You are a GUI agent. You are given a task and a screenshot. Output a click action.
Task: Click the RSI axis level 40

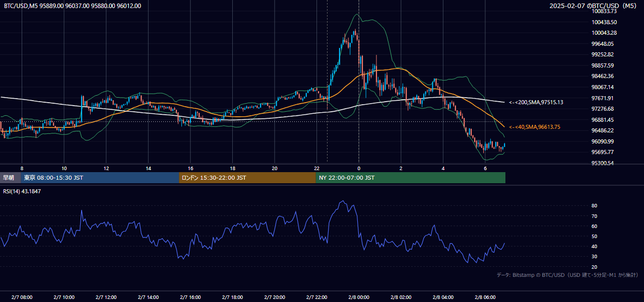(x=594, y=246)
